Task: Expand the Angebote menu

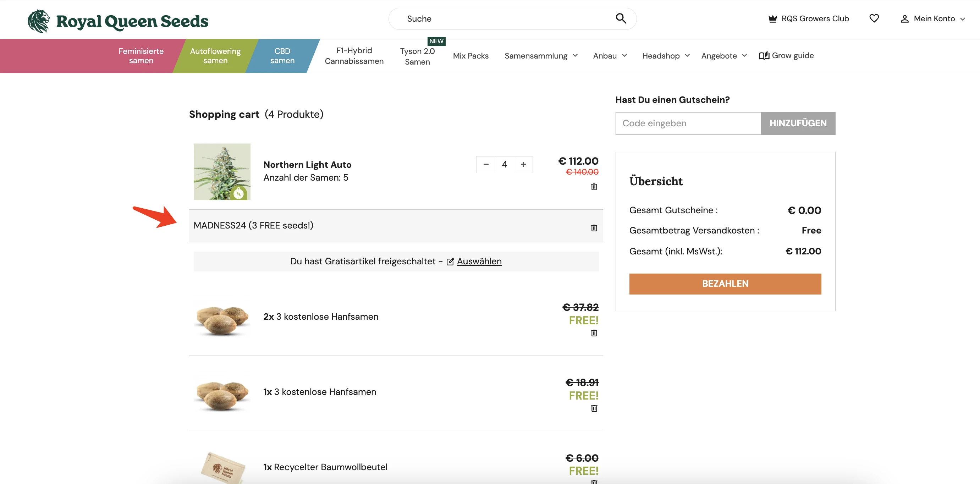Action: tap(744, 56)
